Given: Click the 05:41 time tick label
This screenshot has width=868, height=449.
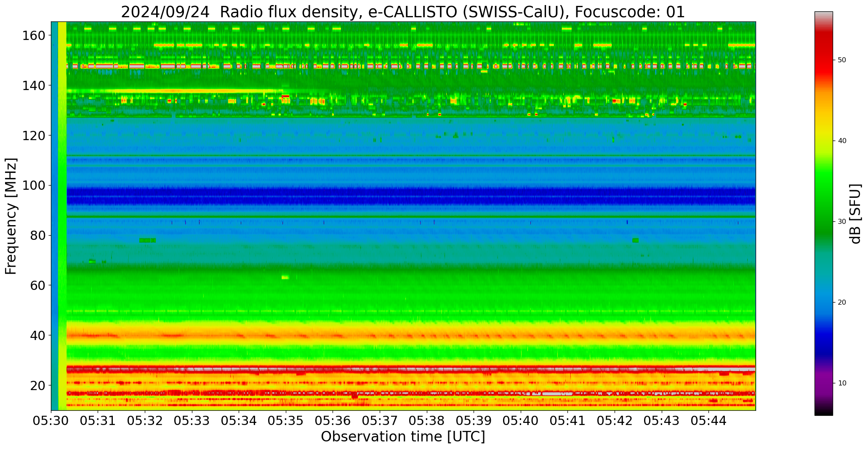Looking at the screenshot, I should [x=568, y=421].
